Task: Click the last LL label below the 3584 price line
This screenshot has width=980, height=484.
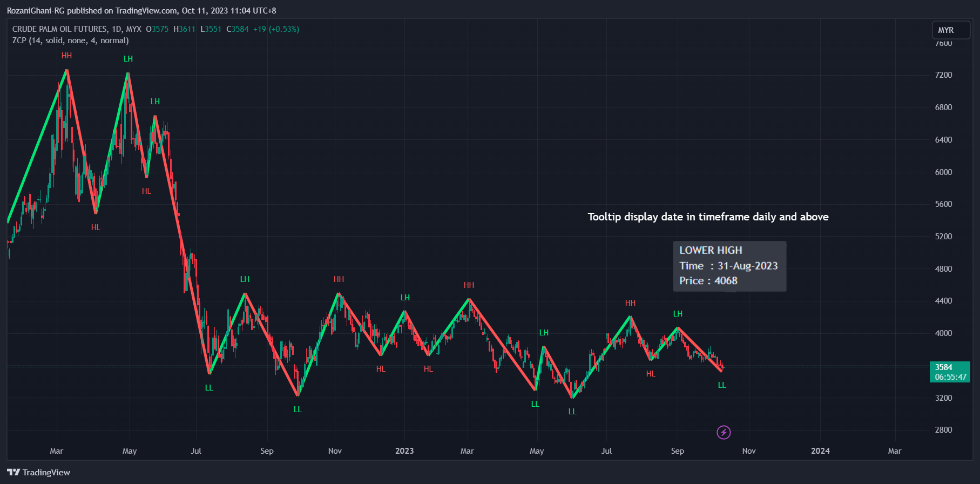Action: point(722,385)
